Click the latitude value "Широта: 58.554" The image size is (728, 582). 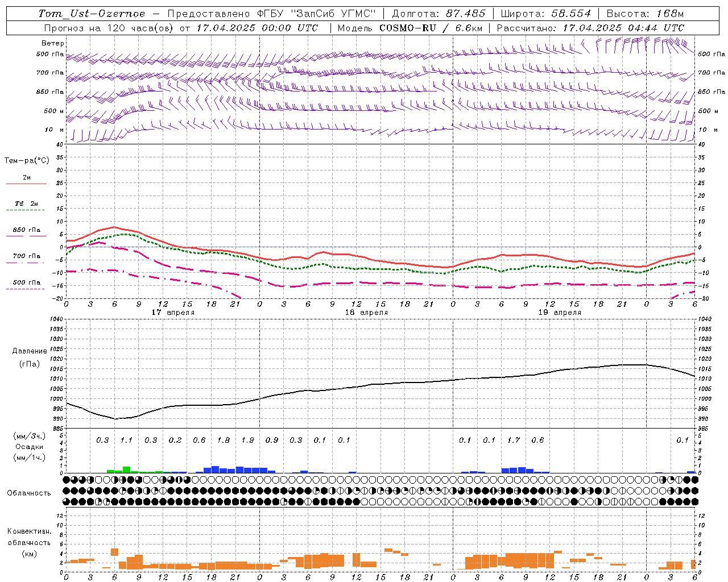pyautogui.click(x=545, y=14)
